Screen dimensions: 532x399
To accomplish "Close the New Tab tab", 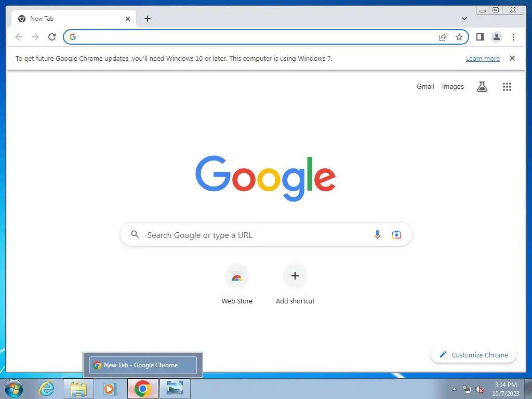I will point(128,19).
